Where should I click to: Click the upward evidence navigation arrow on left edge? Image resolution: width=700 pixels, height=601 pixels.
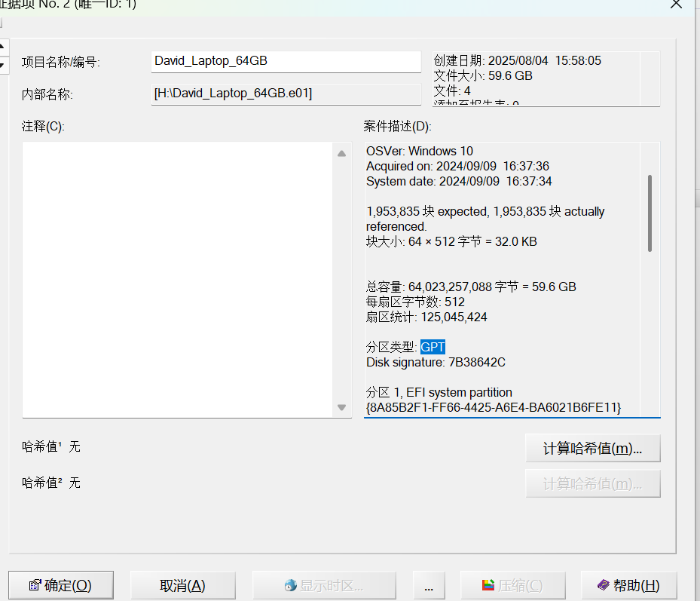click(x=3, y=45)
